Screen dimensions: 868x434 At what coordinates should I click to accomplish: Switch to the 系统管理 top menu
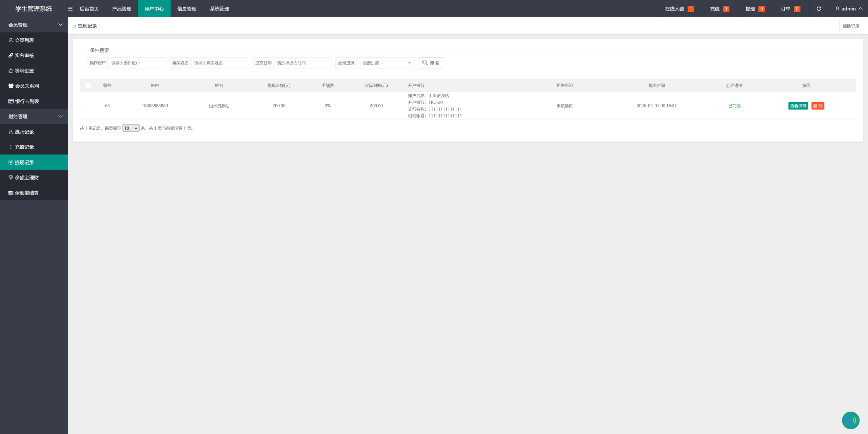point(219,9)
